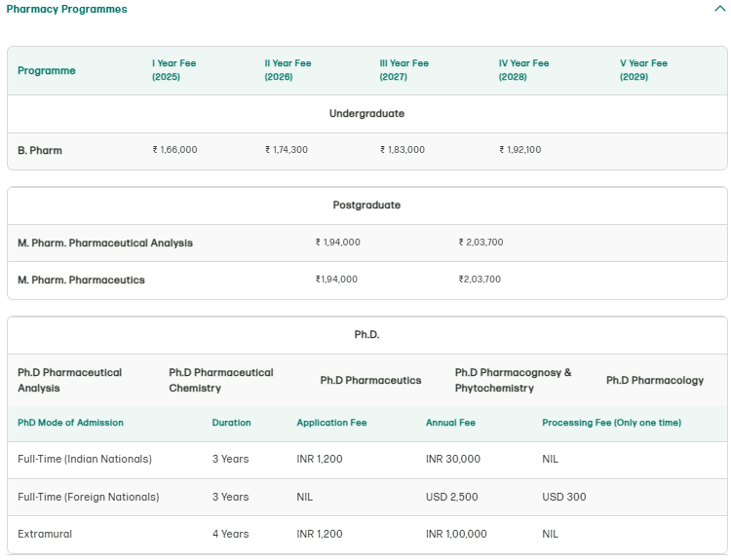Click the Postgraduate section heading
This screenshot has width=731, height=560.
tap(366, 205)
